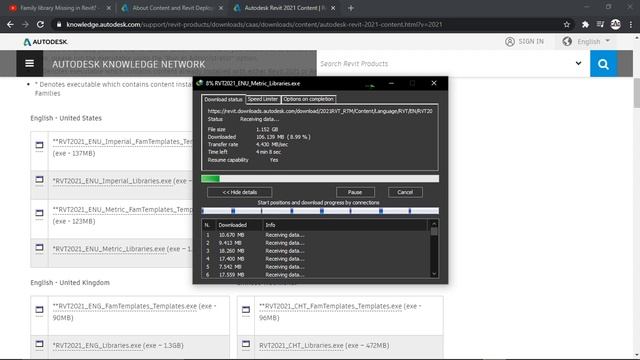Select Options on completion tab
The width and height of the screenshot is (640, 360).
point(308,99)
